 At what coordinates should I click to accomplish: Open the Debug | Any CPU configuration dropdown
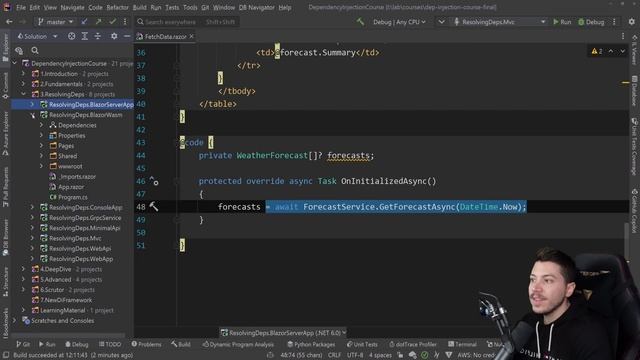(399, 22)
